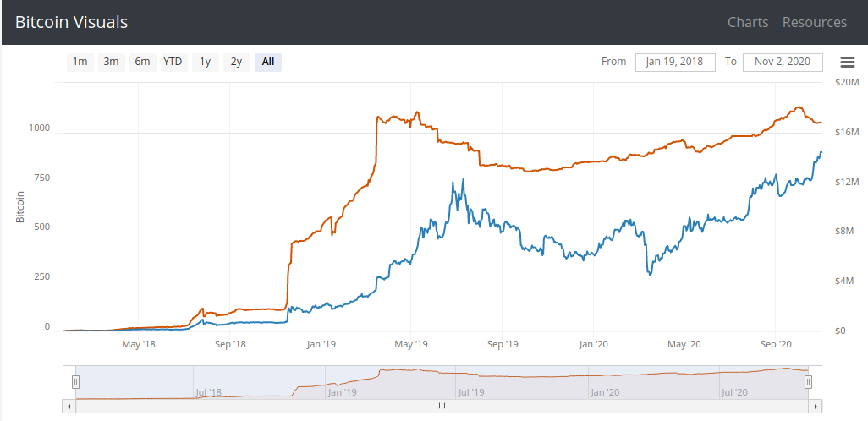868x421 pixels.
Task: Click the From date field
Action: [x=675, y=62]
